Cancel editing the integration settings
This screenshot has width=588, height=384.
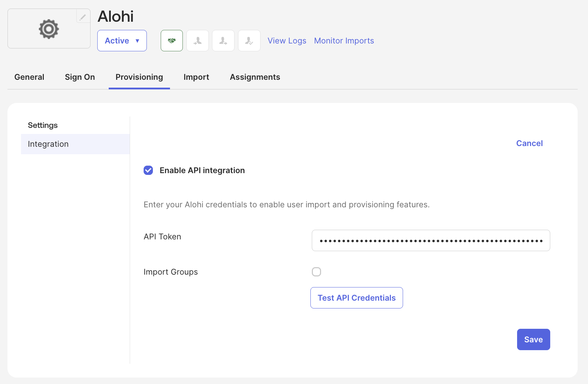coord(530,143)
